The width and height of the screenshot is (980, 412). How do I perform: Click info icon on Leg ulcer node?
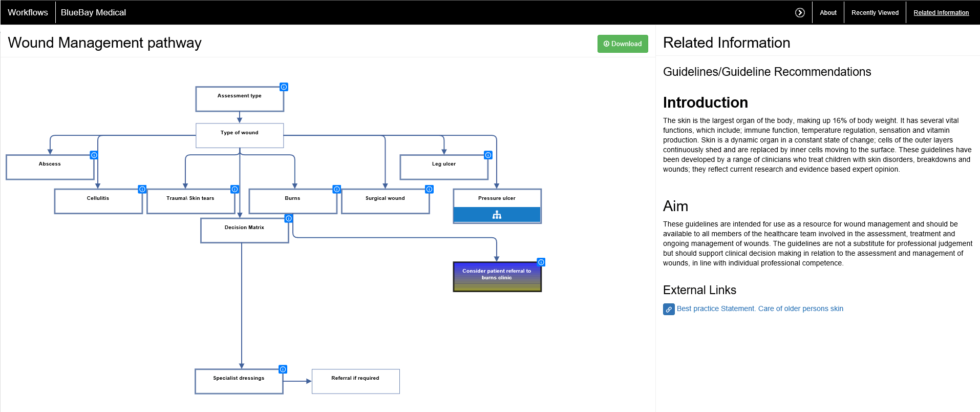[x=488, y=155]
